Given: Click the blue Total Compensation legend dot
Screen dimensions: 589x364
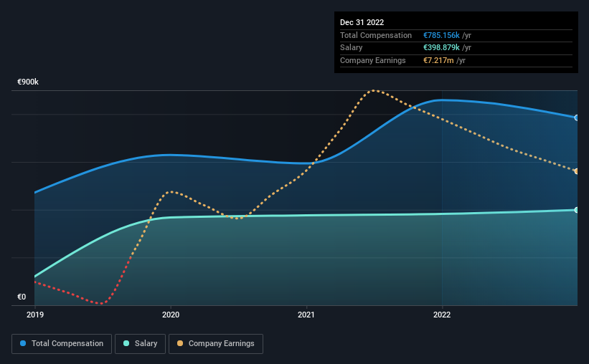Looking at the screenshot, I should point(23,343).
